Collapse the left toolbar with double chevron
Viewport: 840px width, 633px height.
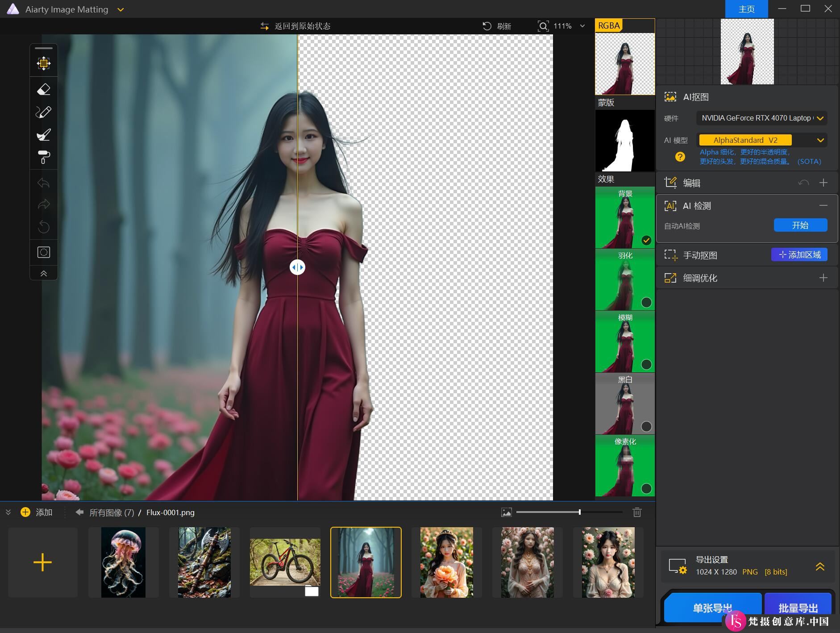tap(44, 274)
